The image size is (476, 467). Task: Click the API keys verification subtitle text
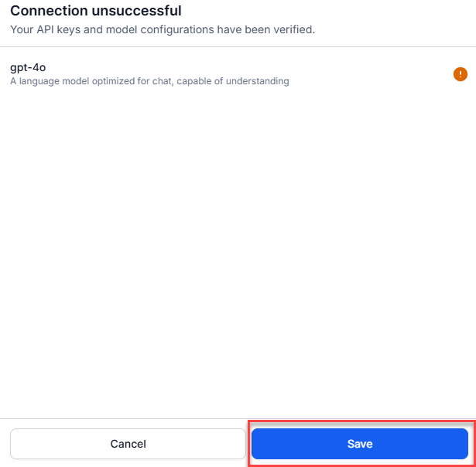tap(163, 29)
